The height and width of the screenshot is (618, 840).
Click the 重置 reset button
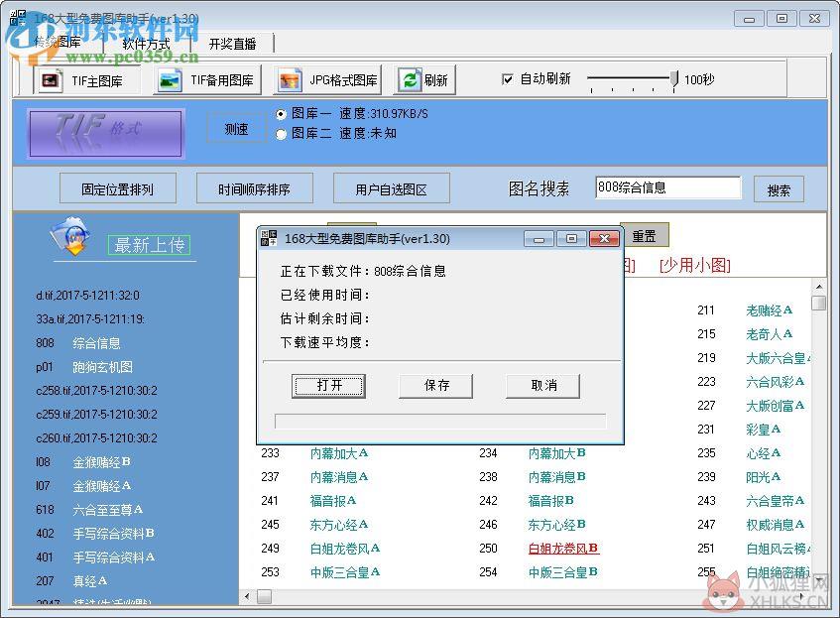tap(644, 236)
